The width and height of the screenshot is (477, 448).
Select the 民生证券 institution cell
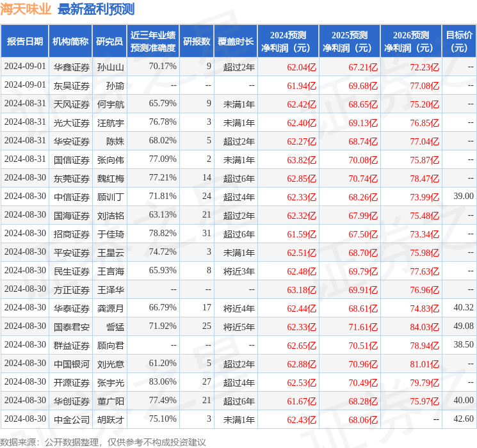(x=72, y=271)
